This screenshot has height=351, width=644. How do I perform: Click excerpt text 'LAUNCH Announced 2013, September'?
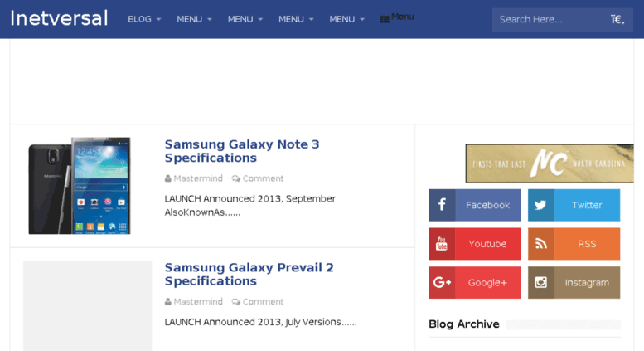[x=250, y=199]
